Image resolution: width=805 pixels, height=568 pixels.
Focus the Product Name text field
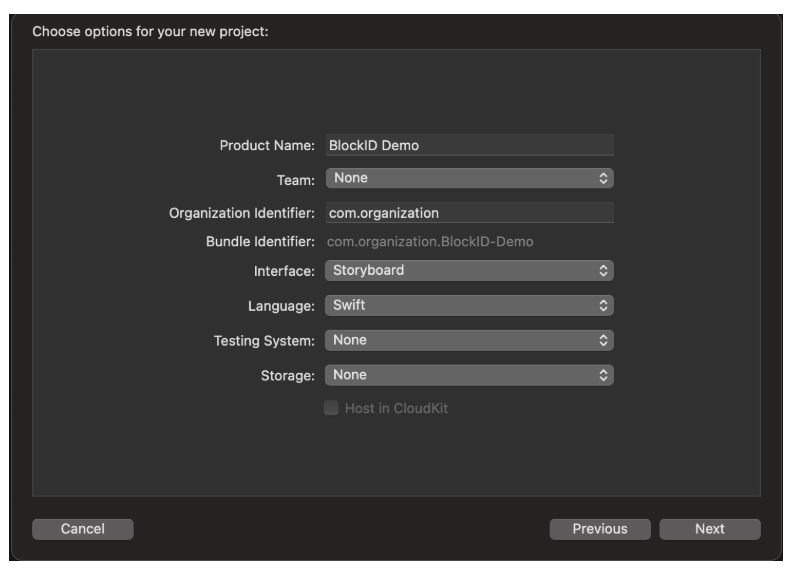[x=468, y=145]
